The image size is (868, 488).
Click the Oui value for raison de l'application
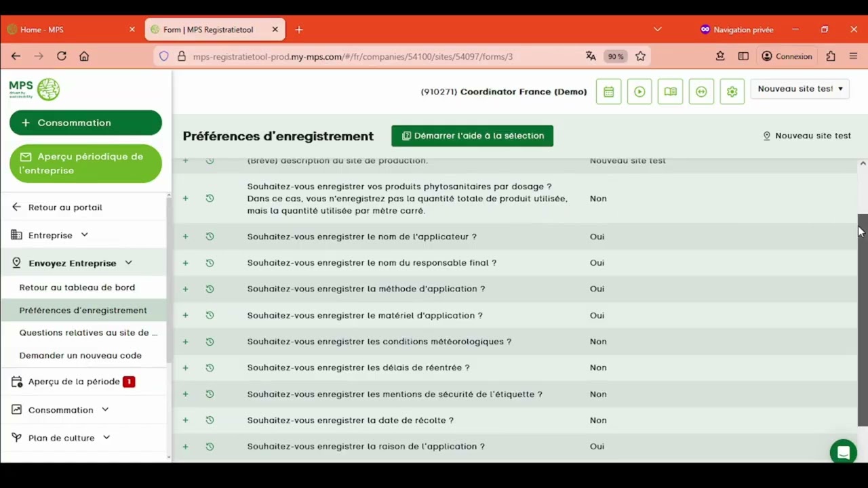click(x=597, y=447)
